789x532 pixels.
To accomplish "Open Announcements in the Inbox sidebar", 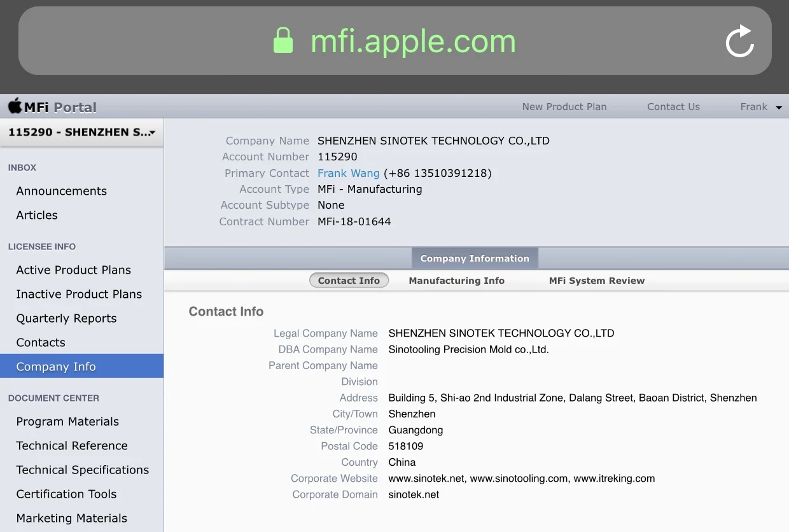I will point(61,191).
